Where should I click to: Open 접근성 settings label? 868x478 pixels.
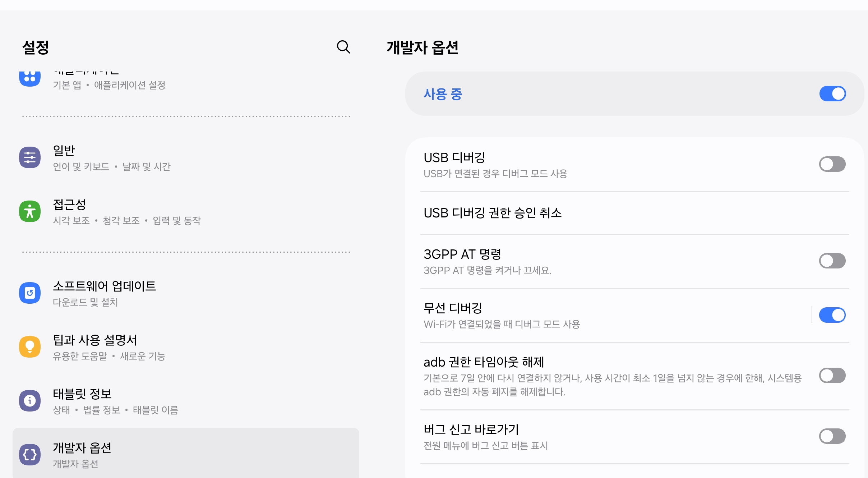[69, 205]
